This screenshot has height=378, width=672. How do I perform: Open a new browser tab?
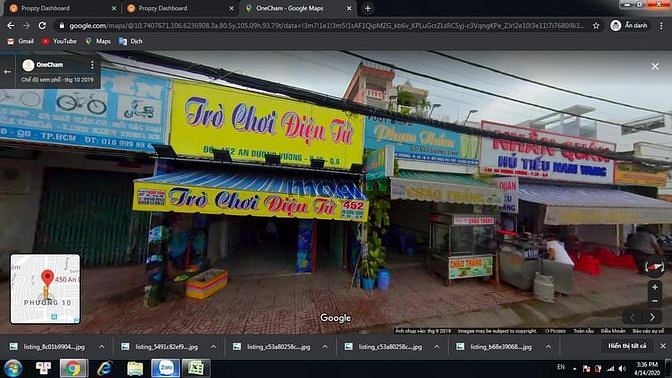click(368, 8)
